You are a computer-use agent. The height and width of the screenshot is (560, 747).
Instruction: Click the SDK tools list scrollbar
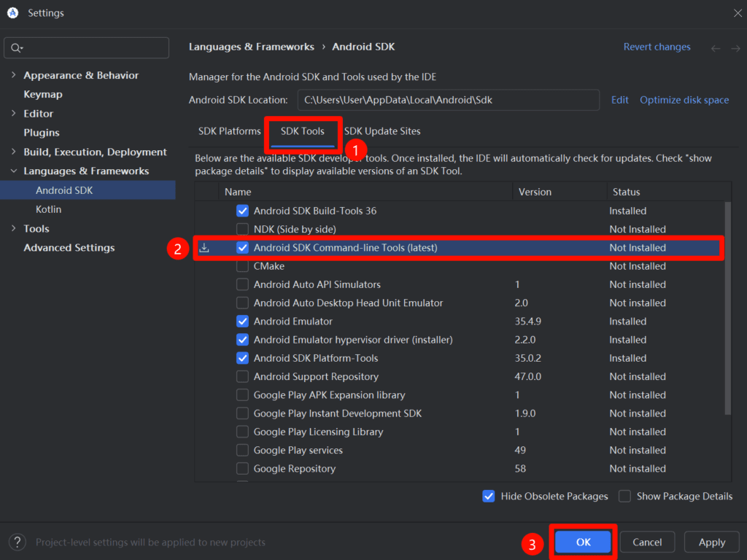point(727,306)
